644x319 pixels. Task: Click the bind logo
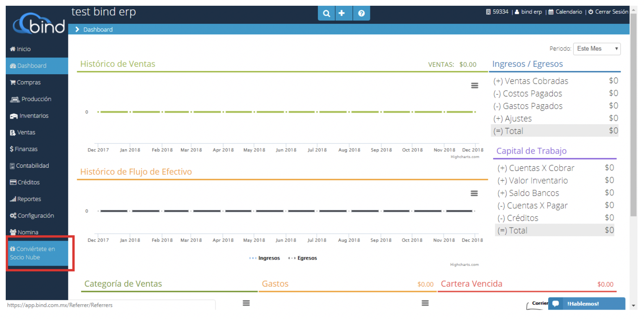click(39, 24)
